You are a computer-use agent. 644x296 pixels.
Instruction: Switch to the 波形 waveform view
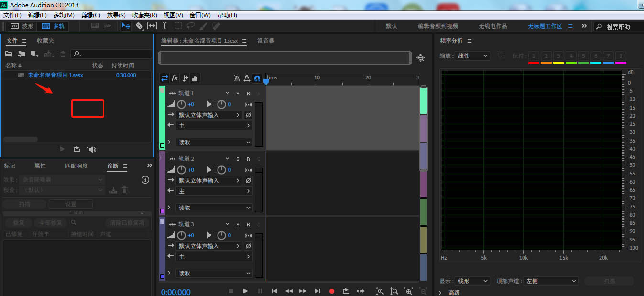22,26
